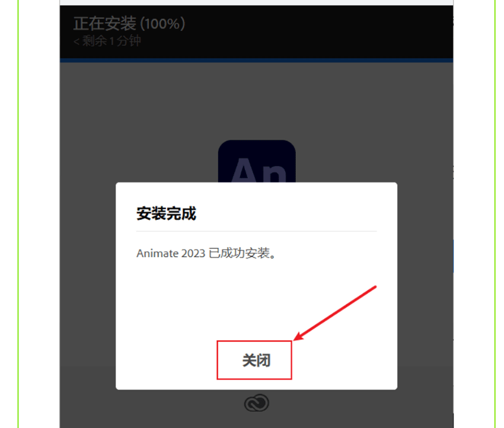504x428 pixels.
Task: Click the black installer header bar
Action: point(256,32)
